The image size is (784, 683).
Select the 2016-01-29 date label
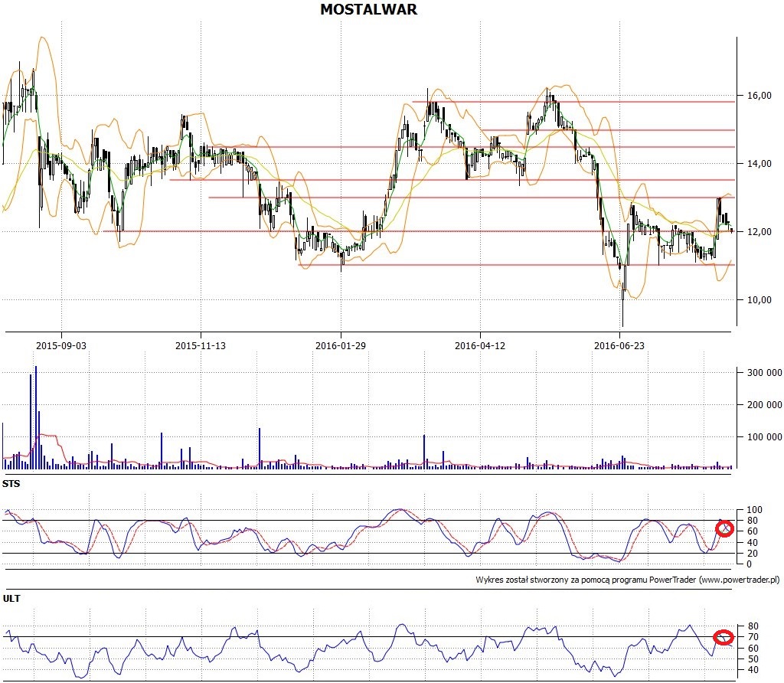point(341,345)
